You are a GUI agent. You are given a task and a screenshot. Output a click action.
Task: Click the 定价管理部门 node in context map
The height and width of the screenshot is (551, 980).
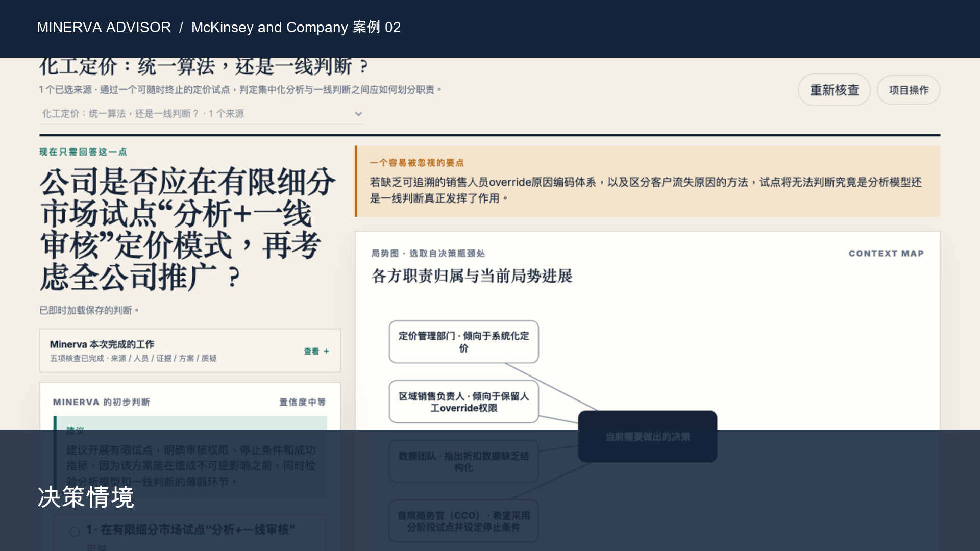[x=463, y=342]
